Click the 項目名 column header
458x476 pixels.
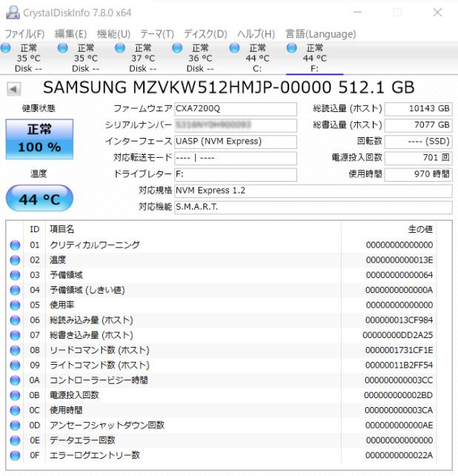point(62,229)
